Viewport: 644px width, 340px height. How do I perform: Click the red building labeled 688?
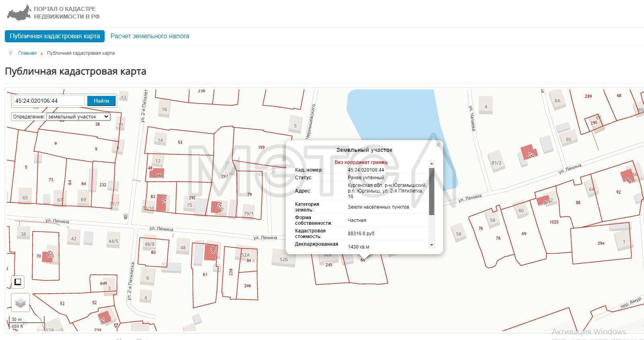tap(211, 252)
